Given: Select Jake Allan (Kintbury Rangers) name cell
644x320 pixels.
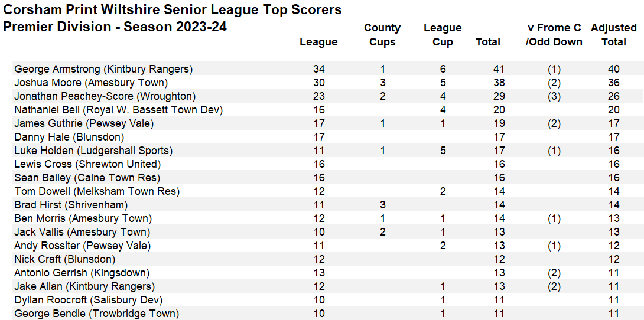Looking at the screenshot, I should click(x=84, y=286).
